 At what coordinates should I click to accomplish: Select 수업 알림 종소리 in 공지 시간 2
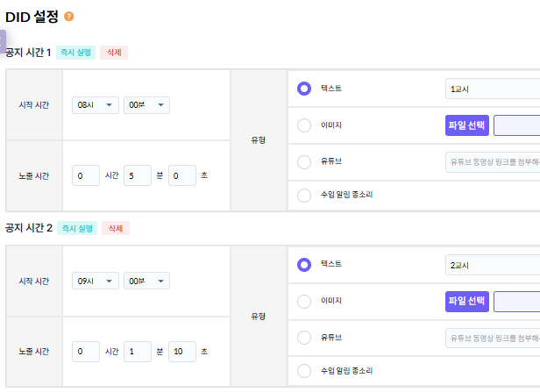pyautogui.click(x=304, y=370)
